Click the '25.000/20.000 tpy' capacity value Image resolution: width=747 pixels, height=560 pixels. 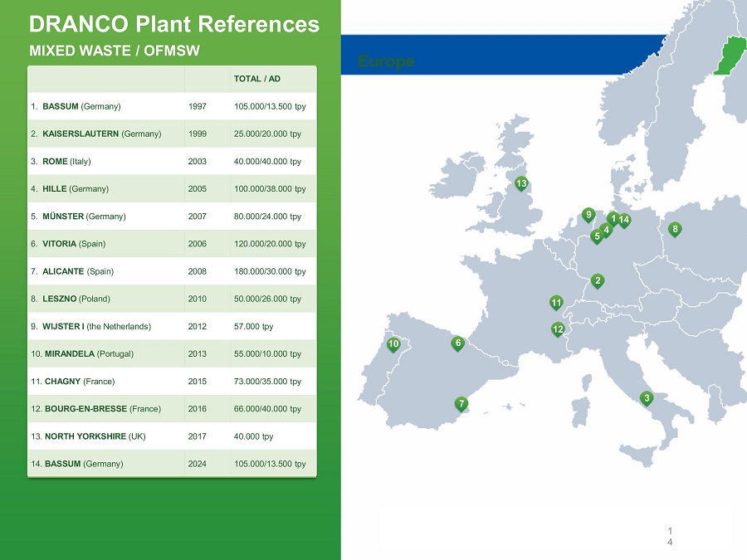pos(268,134)
